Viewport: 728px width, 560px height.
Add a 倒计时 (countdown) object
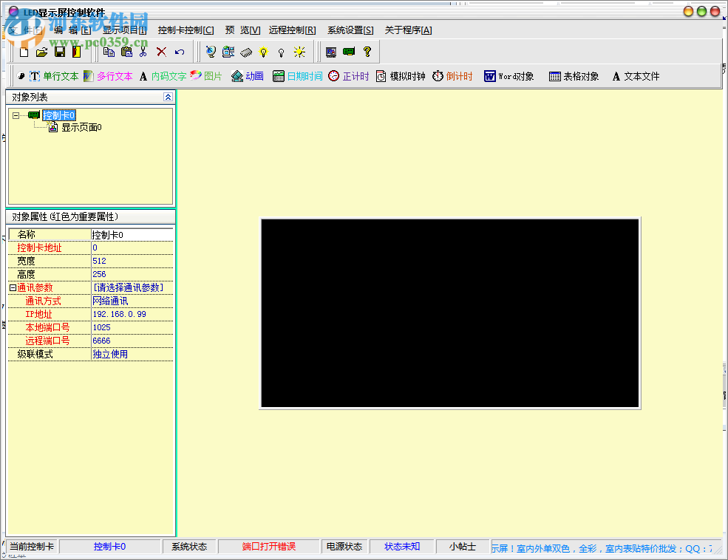[x=453, y=76]
